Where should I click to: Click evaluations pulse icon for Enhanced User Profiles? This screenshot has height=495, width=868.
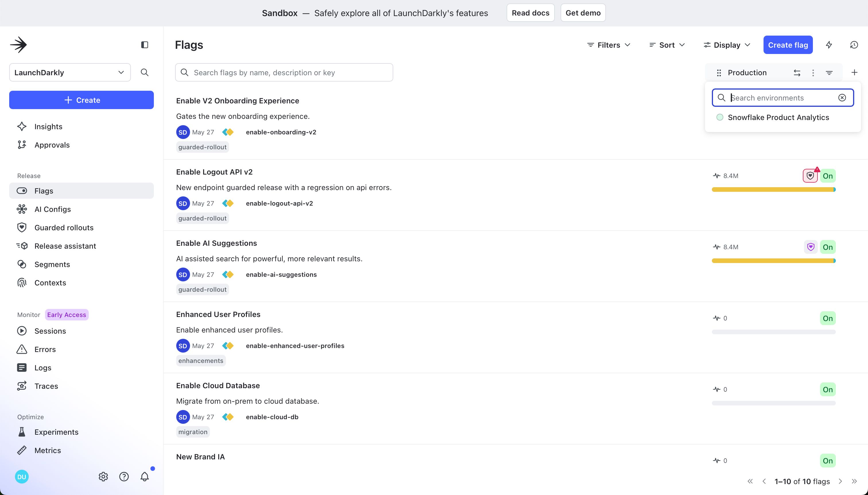coord(717,318)
